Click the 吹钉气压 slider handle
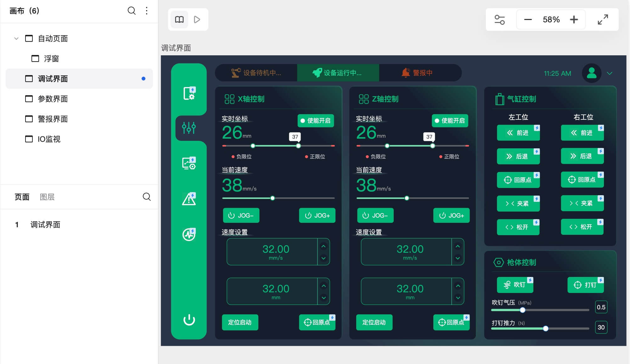 (522, 310)
